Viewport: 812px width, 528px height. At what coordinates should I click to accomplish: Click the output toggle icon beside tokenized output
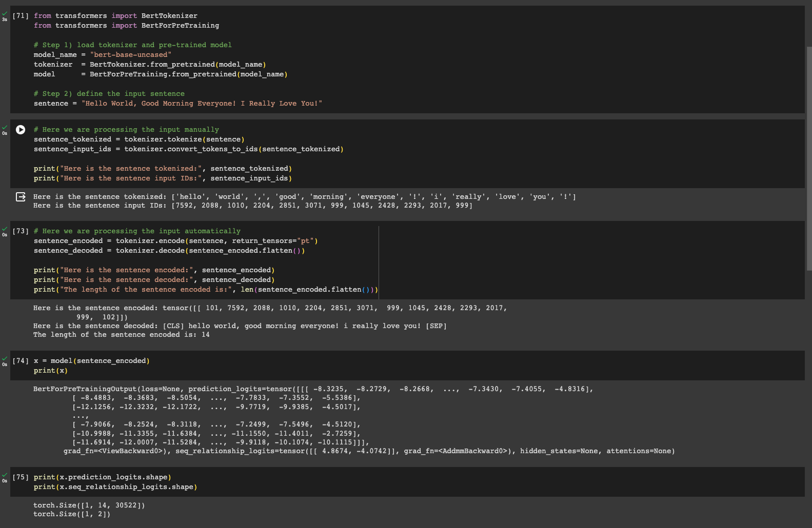[21, 197]
